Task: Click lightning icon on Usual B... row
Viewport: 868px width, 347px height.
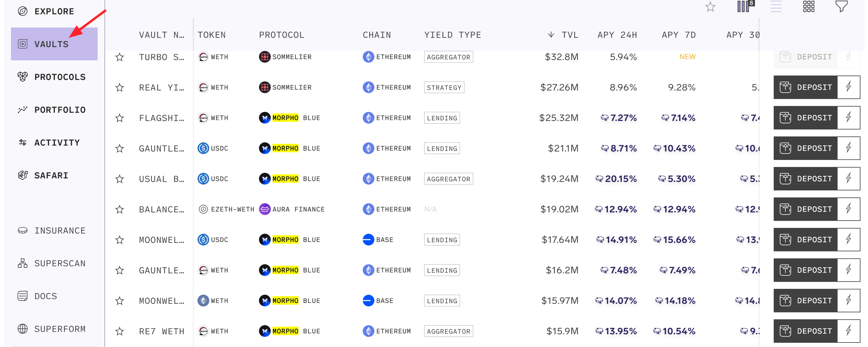Action: click(849, 178)
